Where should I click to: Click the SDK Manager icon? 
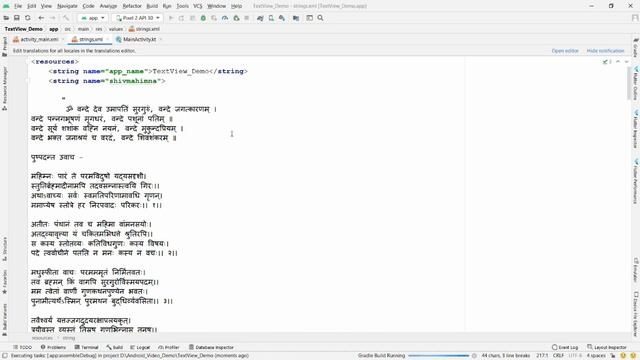(282, 18)
